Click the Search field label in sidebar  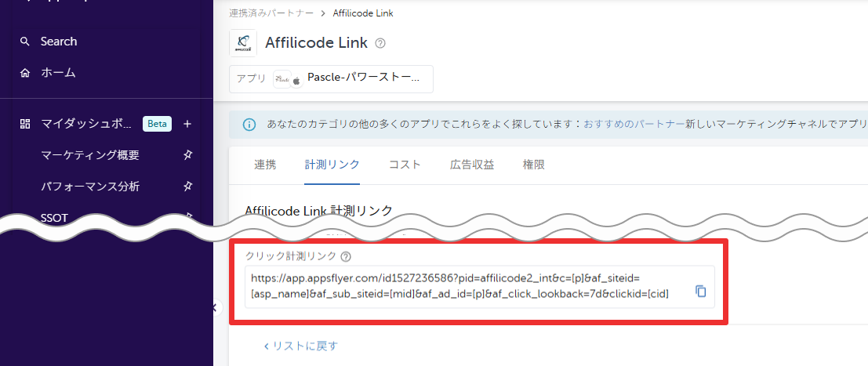59,42
